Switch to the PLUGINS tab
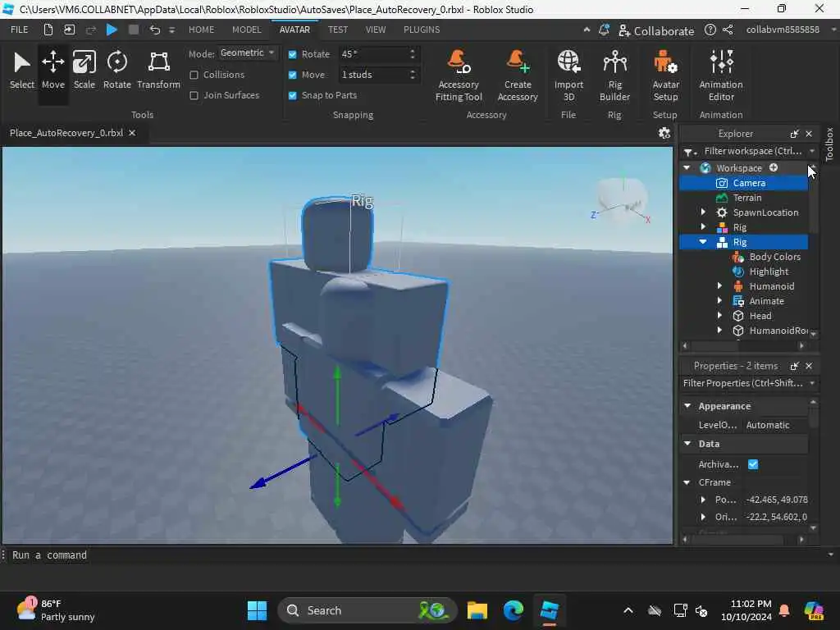840x630 pixels. click(422, 30)
